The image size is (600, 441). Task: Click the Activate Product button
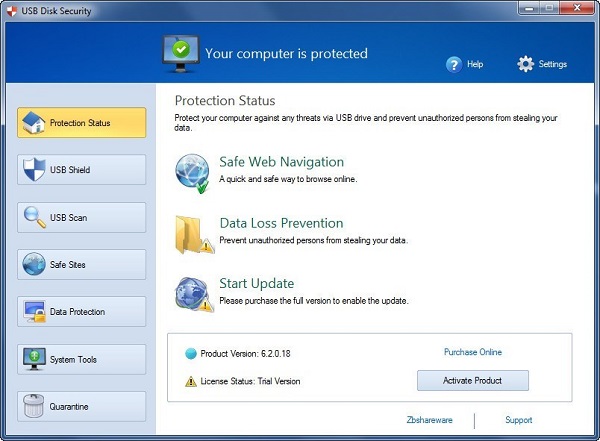[x=473, y=381]
